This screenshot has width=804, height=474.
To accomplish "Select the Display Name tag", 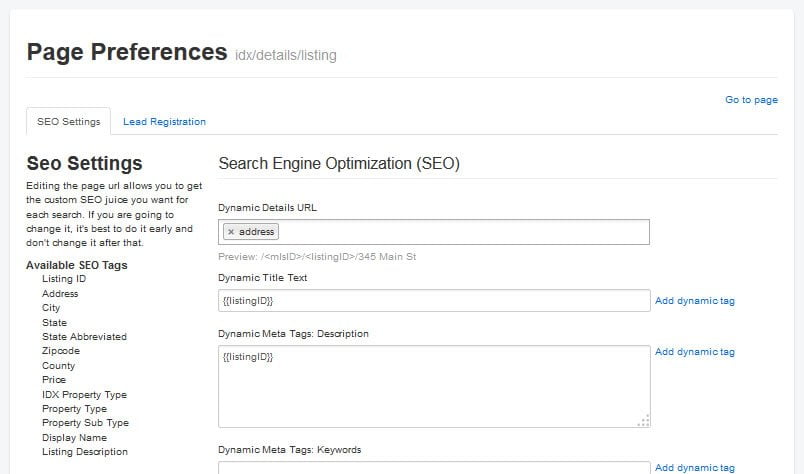I will (74, 438).
